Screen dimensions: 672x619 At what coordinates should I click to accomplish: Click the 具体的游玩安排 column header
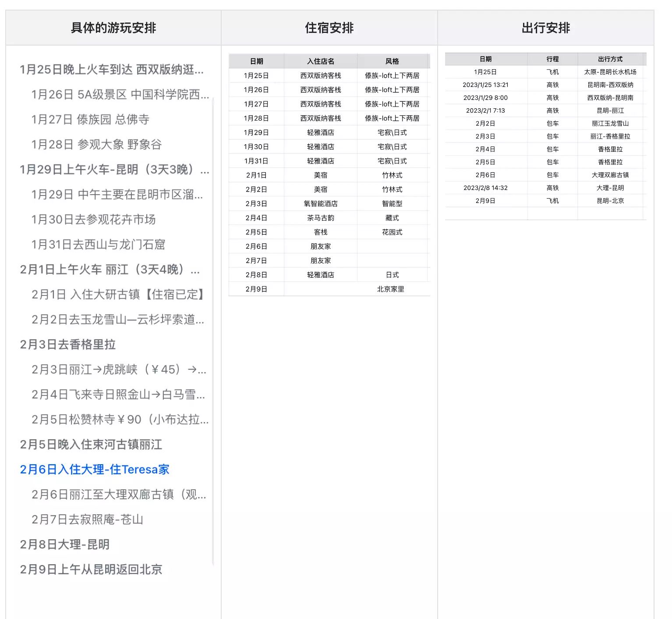tap(113, 28)
